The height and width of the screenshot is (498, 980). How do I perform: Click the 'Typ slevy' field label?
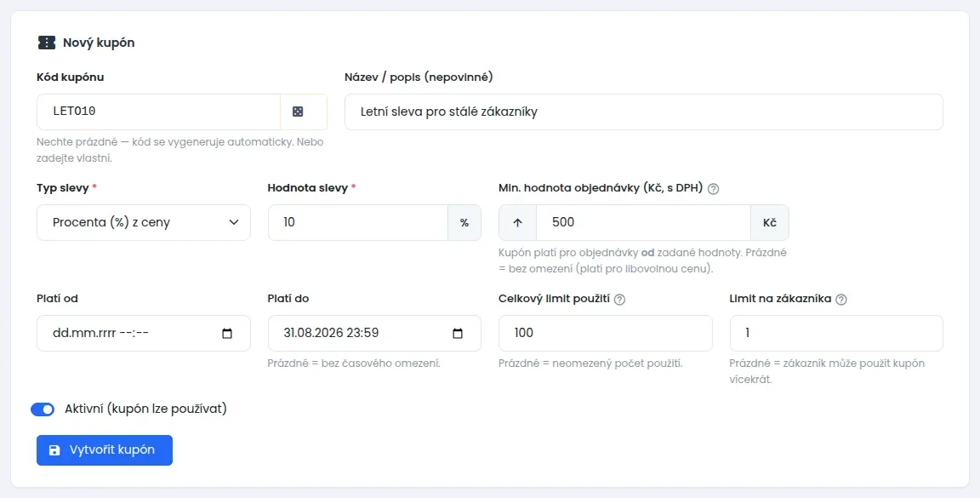click(x=67, y=188)
